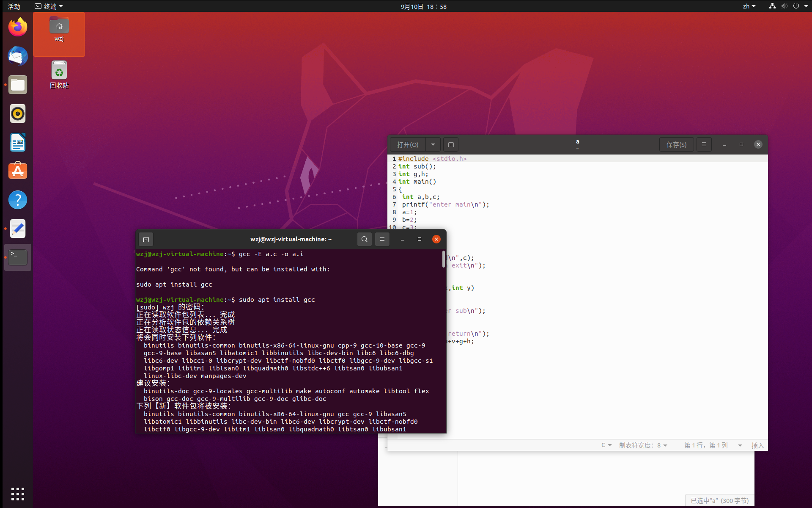Open the gedit hamburger menu

coord(704,144)
